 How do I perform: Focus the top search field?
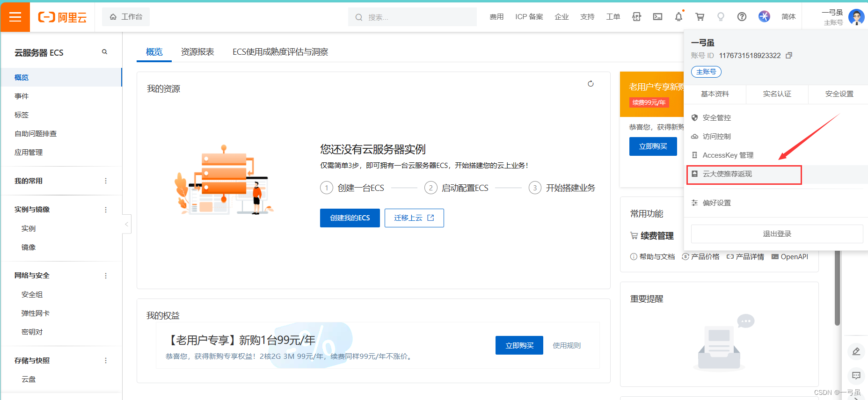click(x=412, y=17)
